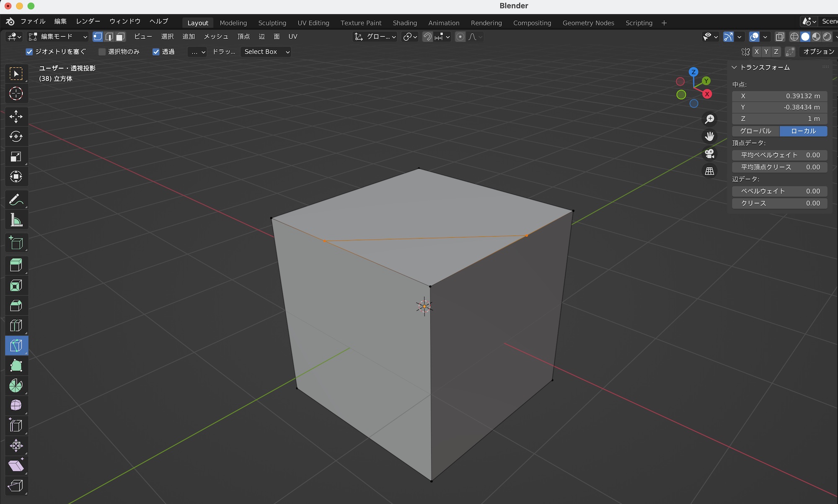Click the オプション button
Viewport: 838px width, 504px height.
click(x=818, y=52)
